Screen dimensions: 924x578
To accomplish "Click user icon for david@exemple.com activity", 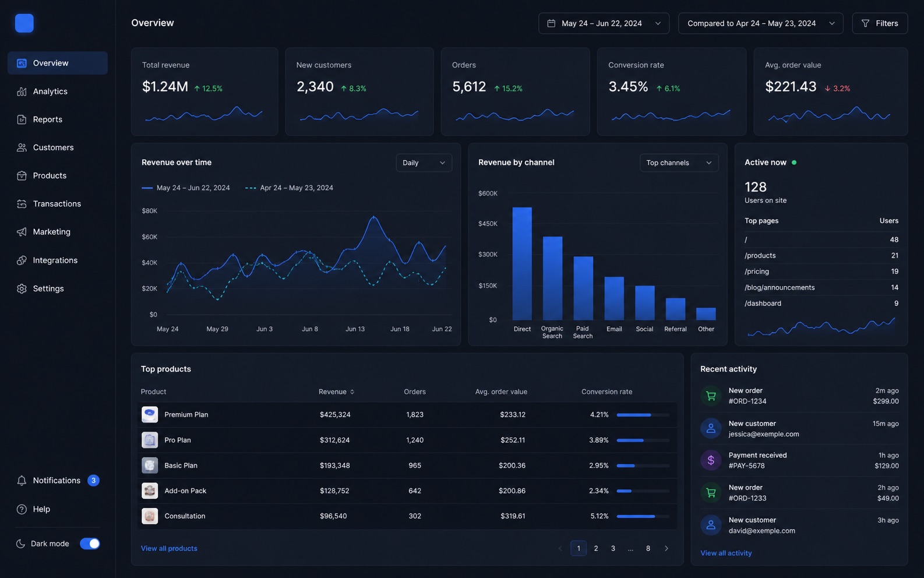I will tap(711, 525).
